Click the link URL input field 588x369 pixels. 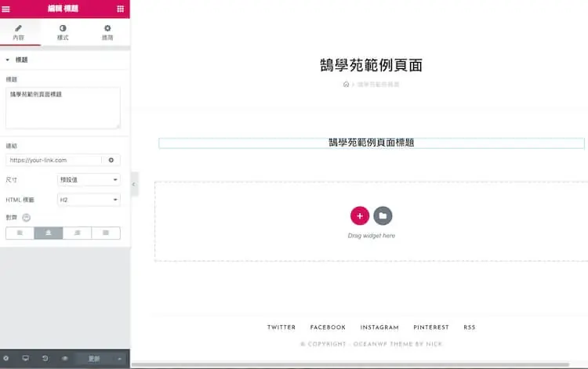point(53,160)
